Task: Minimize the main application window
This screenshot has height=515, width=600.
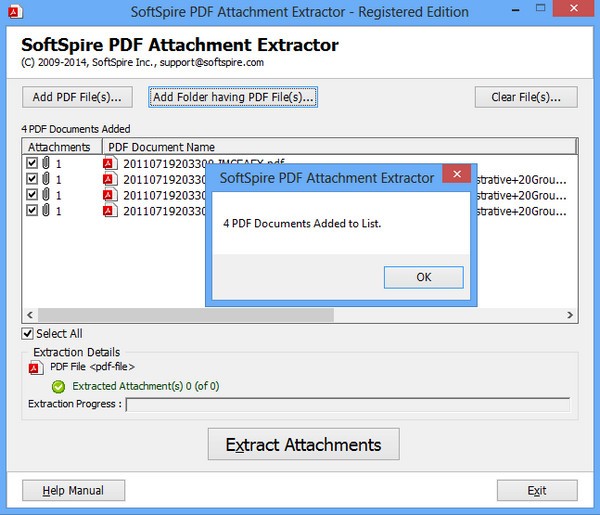Action: click(515, 10)
